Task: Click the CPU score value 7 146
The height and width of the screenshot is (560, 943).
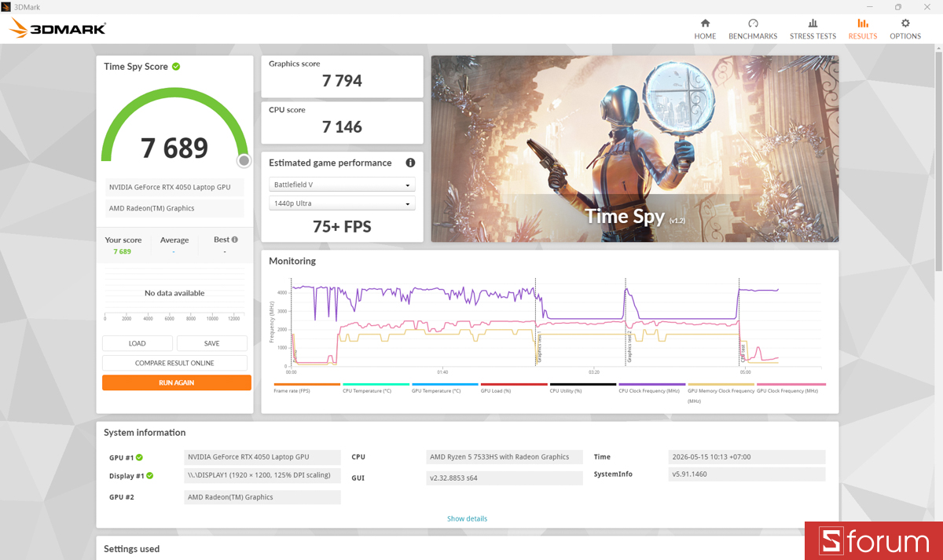Action: (x=342, y=126)
